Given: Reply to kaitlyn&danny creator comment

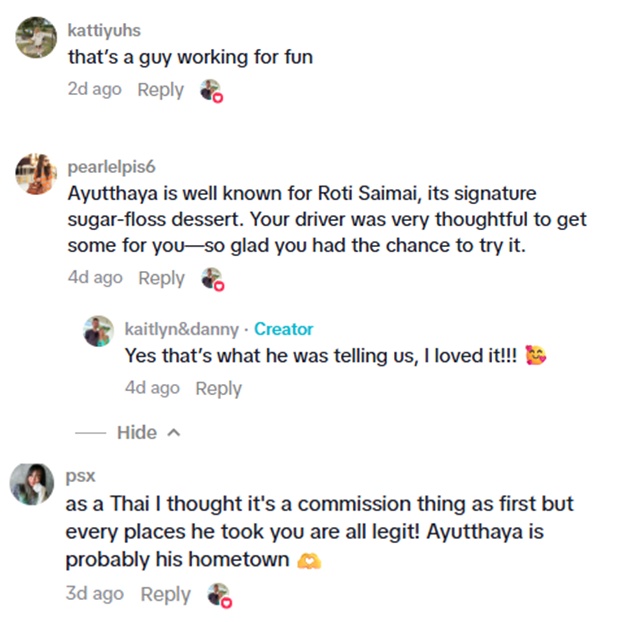Looking at the screenshot, I should (x=218, y=389).
